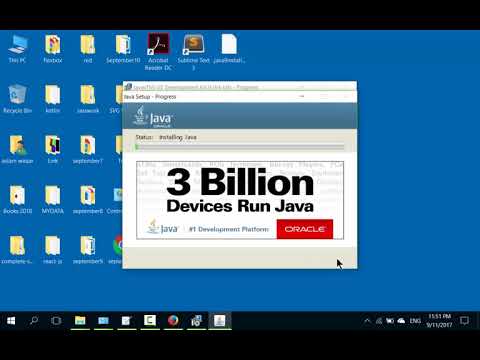Select the react js folder icon

[53, 250]
